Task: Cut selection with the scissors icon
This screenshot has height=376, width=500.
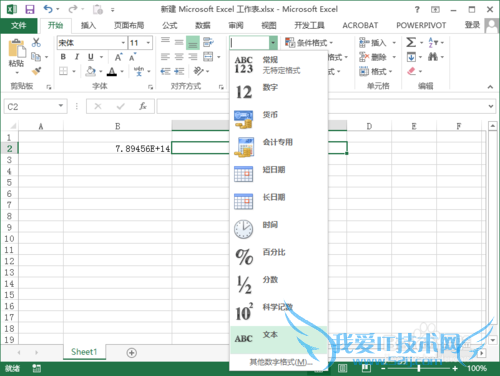Action: (x=36, y=42)
